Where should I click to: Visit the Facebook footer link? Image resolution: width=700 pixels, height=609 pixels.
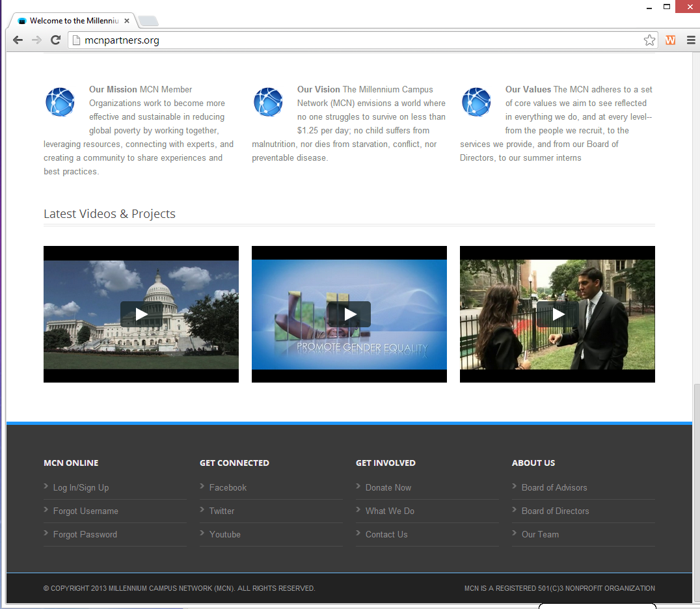tap(228, 487)
